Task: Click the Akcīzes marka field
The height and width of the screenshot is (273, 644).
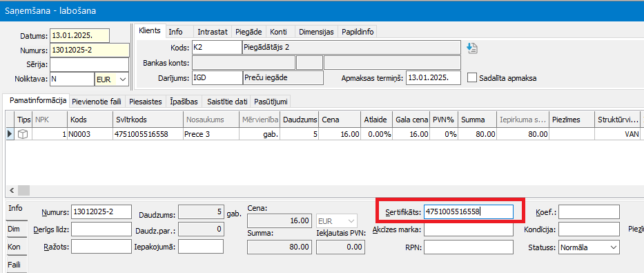Action: (x=468, y=229)
